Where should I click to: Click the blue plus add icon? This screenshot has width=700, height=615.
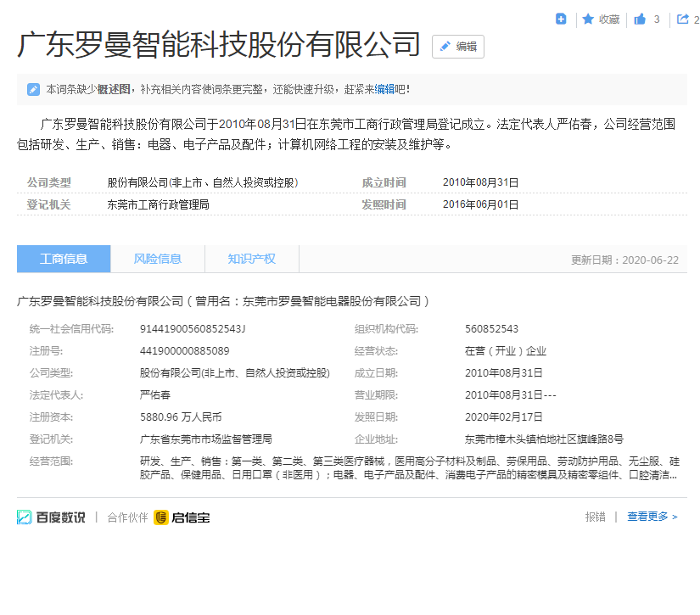coord(561,19)
